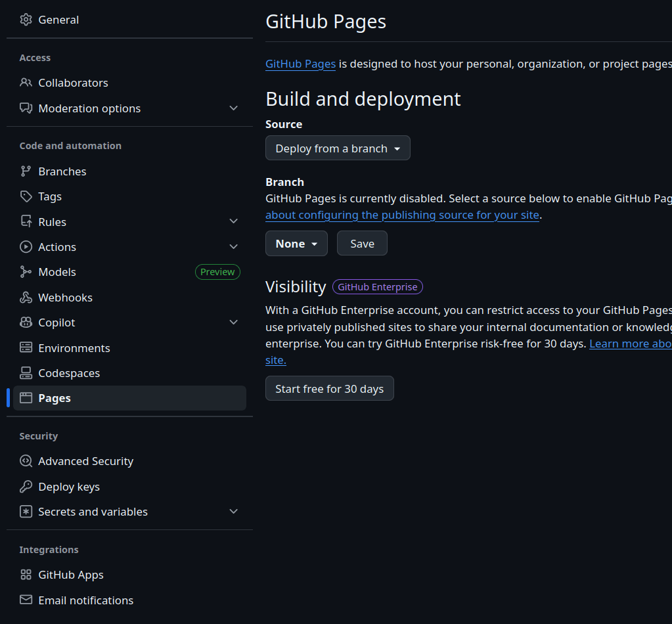Click the Tags tag icon
The width and height of the screenshot is (672, 624).
26,196
